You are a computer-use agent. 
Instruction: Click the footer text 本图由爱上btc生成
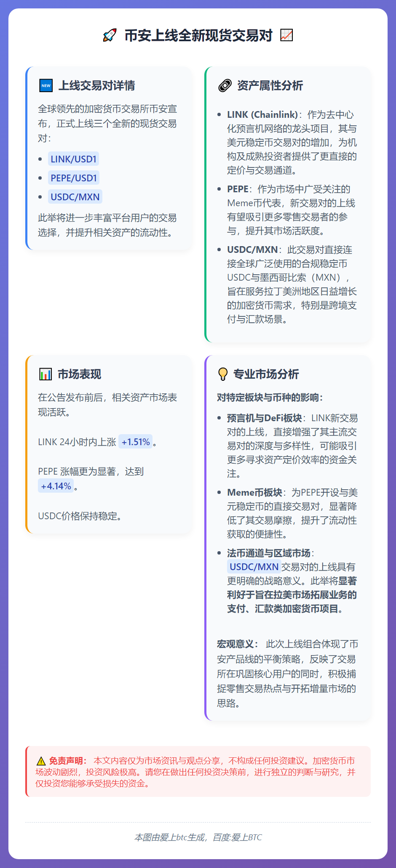click(x=169, y=837)
